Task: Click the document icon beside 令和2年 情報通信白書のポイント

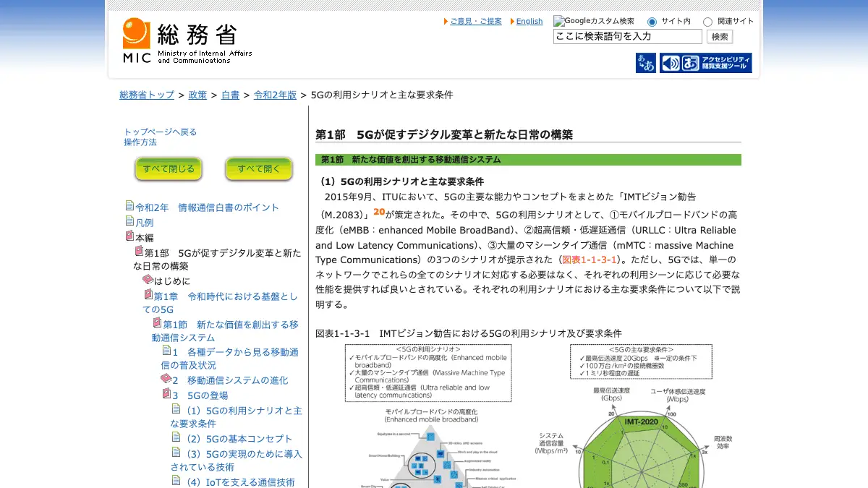Action: (129, 206)
